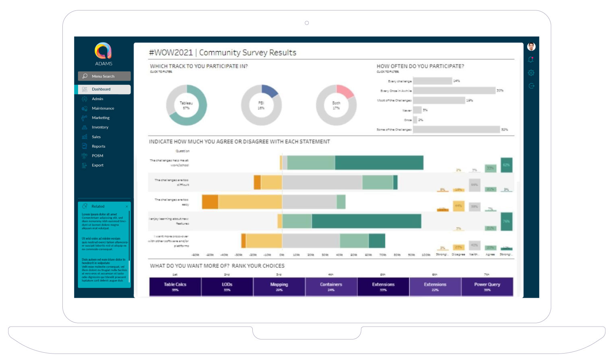Click the logout arrow icon
The width and height of the screenshot is (613, 364).
[531, 86]
